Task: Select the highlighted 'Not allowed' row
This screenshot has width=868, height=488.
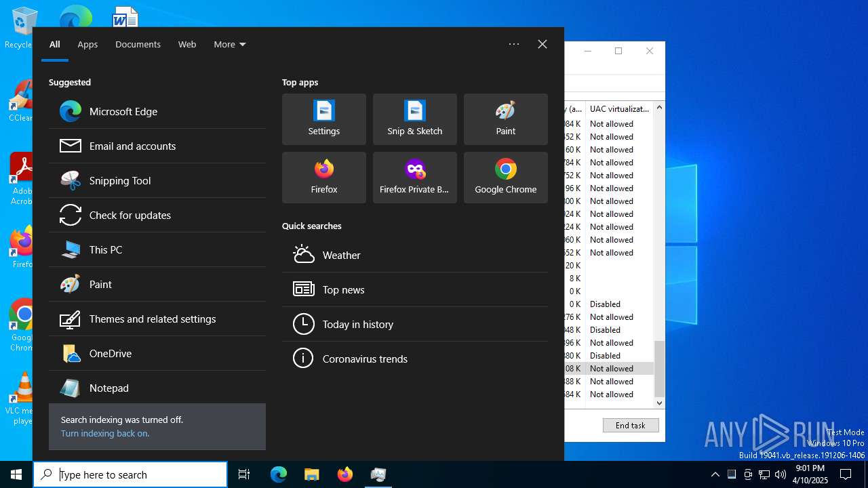Action: (x=609, y=369)
